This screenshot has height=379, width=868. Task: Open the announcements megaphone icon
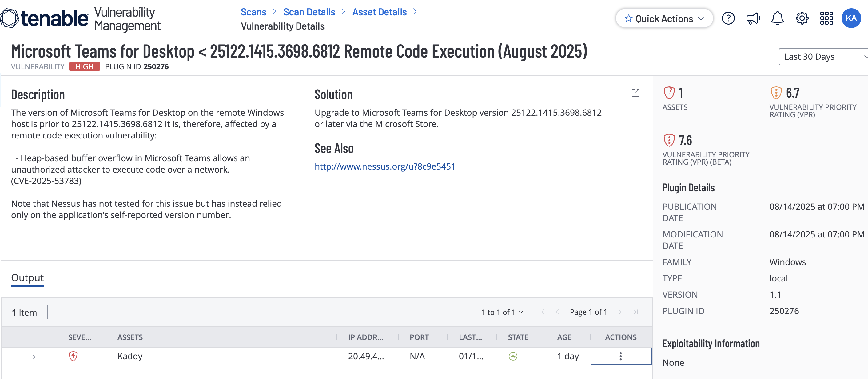[753, 18]
